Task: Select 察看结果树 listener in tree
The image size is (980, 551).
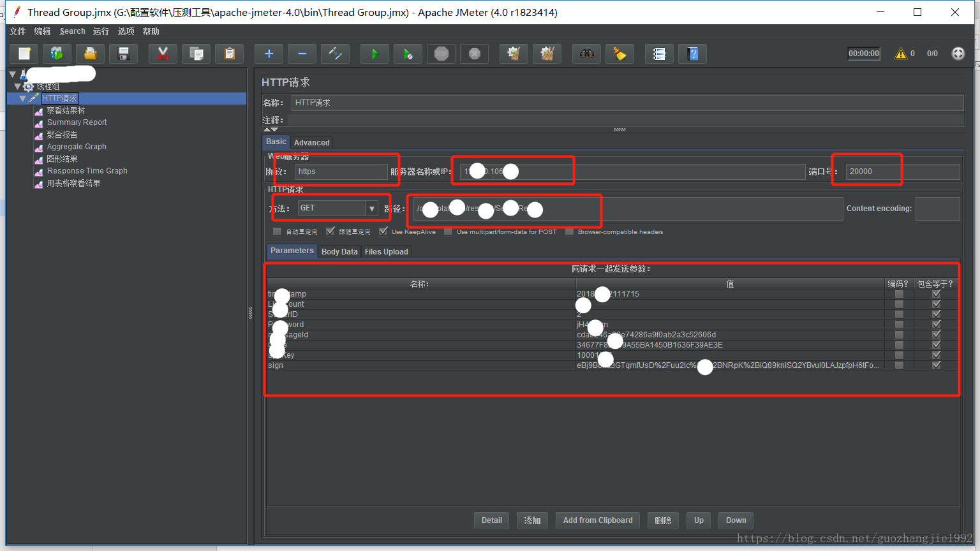Action: coord(66,110)
